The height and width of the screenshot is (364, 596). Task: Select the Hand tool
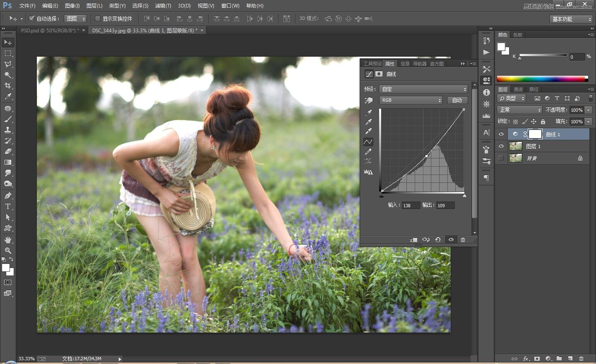click(8, 239)
